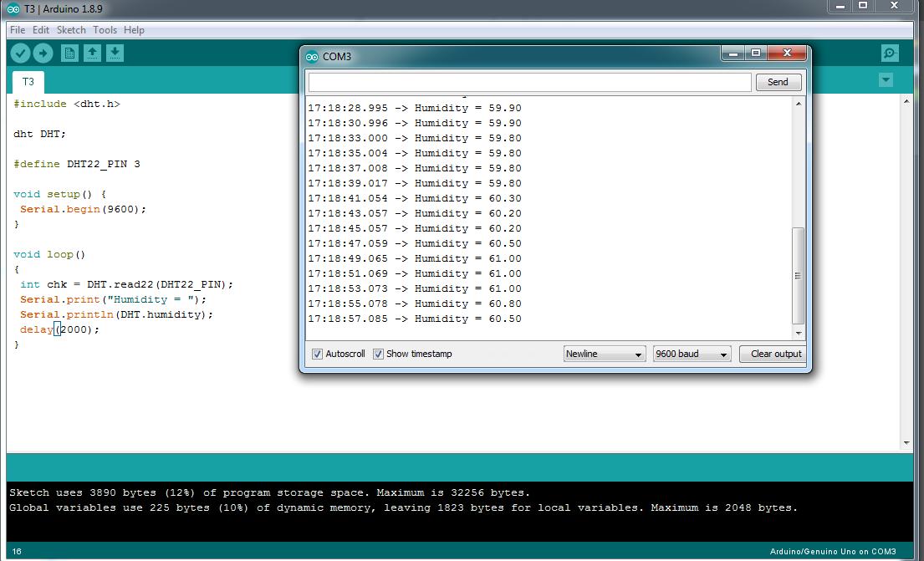
Task: Maximize the COM3 serial monitor window
Action: 756,54
